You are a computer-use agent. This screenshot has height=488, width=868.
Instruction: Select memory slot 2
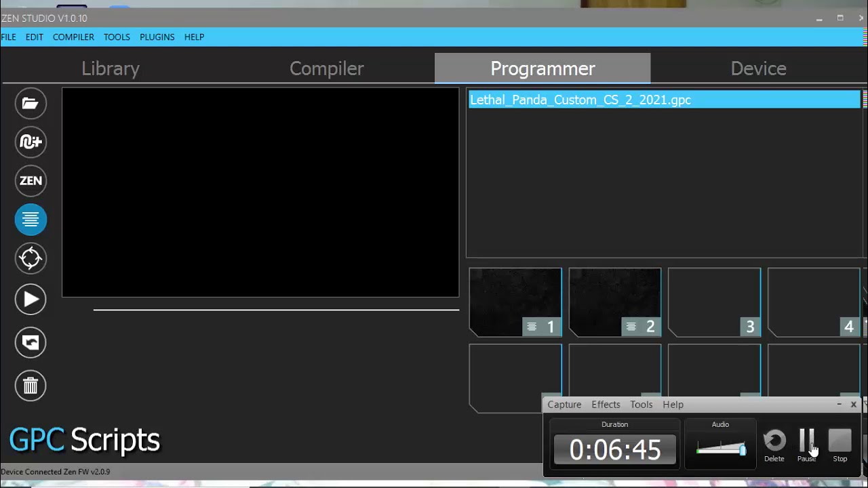[x=615, y=302]
